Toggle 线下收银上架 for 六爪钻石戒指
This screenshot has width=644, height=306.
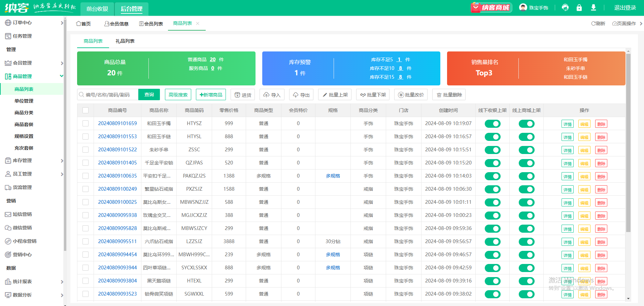pyautogui.click(x=493, y=242)
